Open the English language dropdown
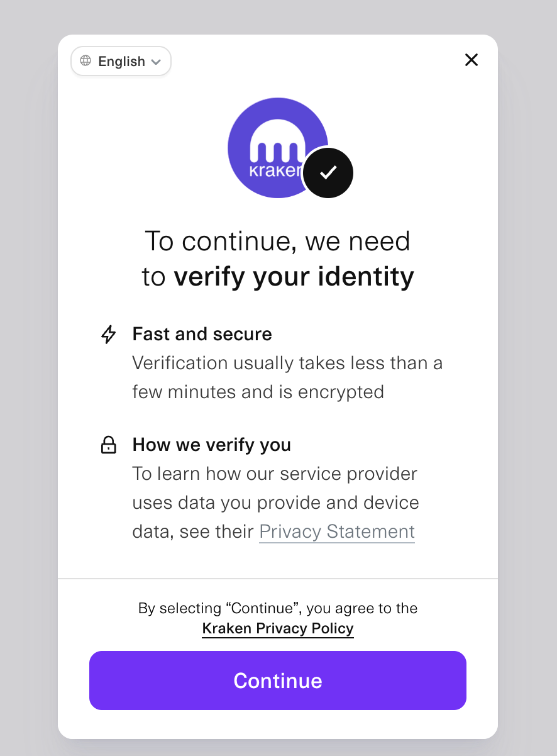 [x=121, y=61]
